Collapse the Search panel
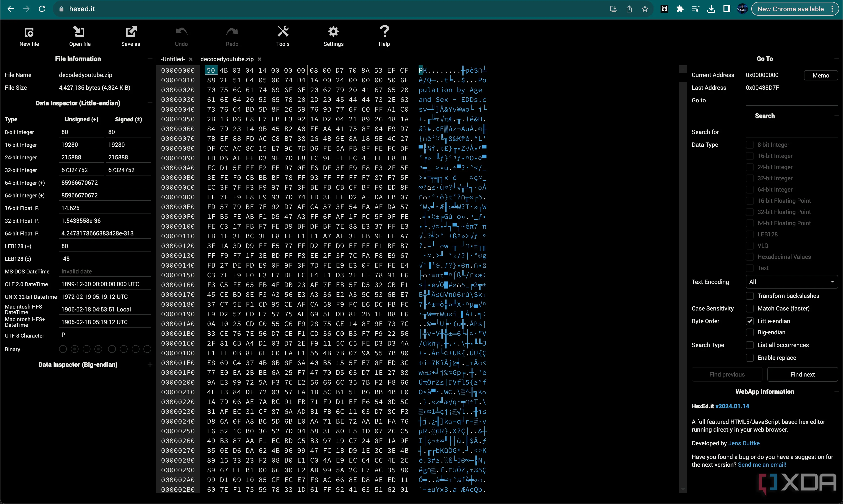This screenshot has height=504, width=843. [837, 116]
